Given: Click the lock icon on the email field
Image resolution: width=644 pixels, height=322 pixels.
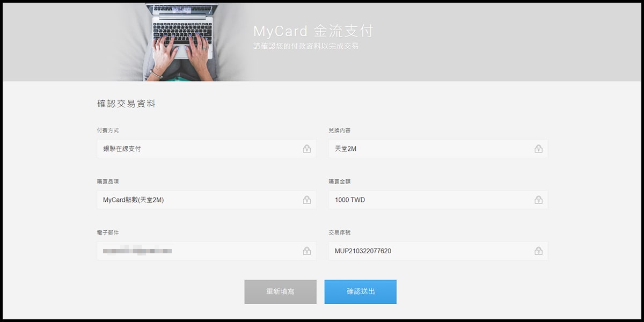Looking at the screenshot, I should point(307,251).
